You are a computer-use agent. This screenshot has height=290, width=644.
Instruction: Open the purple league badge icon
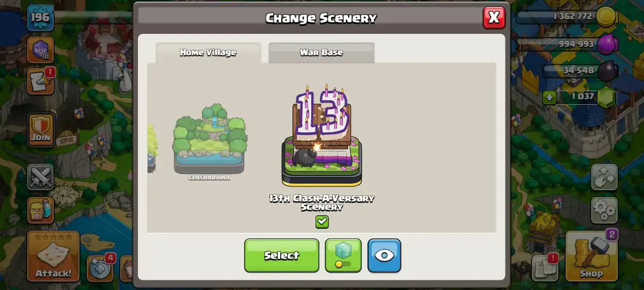coord(41,50)
